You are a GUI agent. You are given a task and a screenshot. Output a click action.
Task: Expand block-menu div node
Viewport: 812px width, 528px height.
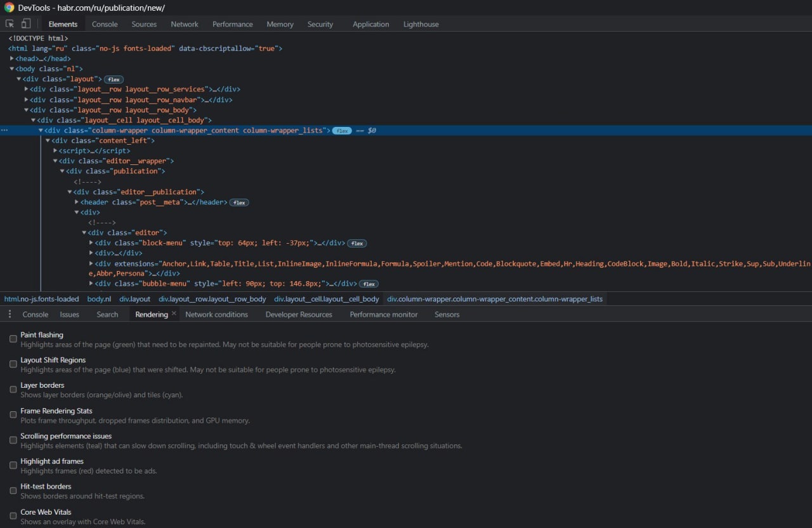[x=91, y=242]
